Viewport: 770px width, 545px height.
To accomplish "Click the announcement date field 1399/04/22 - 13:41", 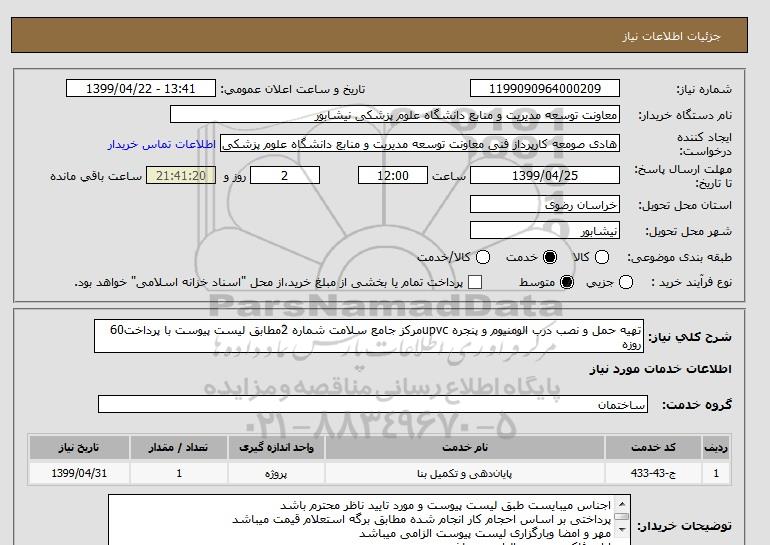I will [x=140, y=89].
